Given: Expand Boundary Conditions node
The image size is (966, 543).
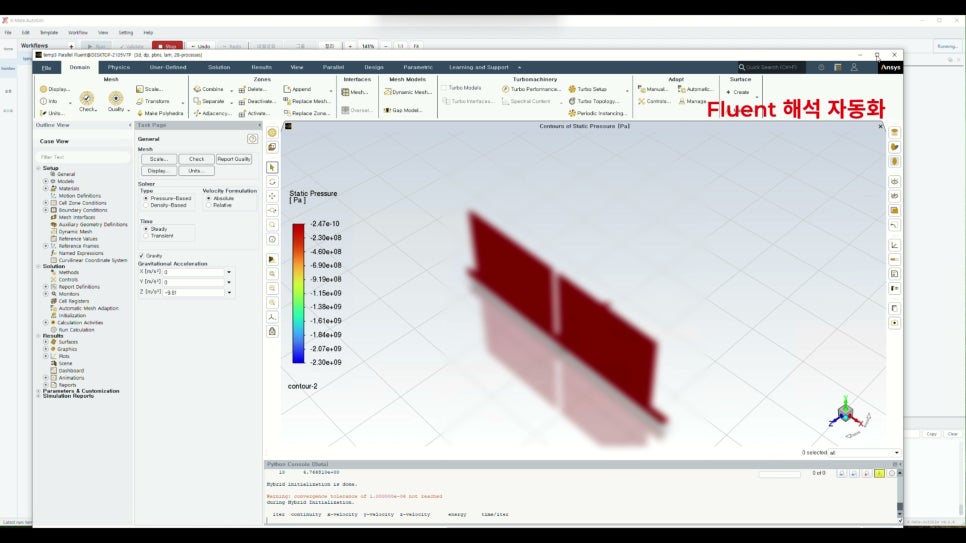Looking at the screenshot, I should (46, 210).
